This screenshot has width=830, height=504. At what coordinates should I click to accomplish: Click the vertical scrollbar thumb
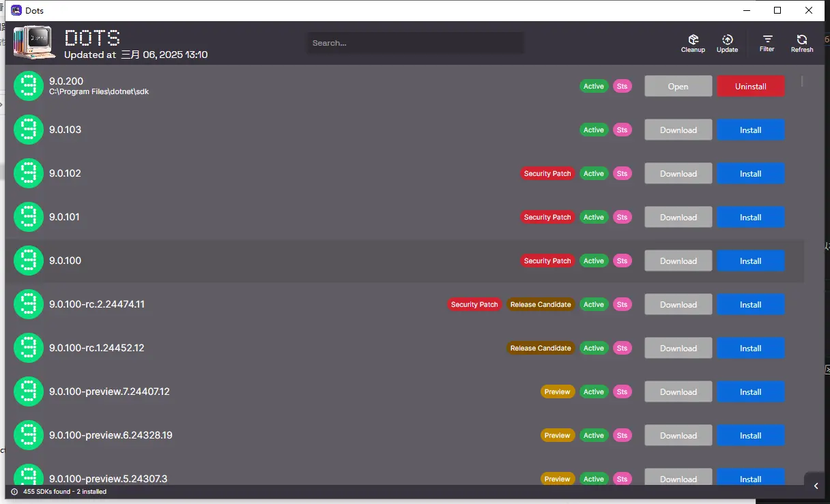(802, 81)
